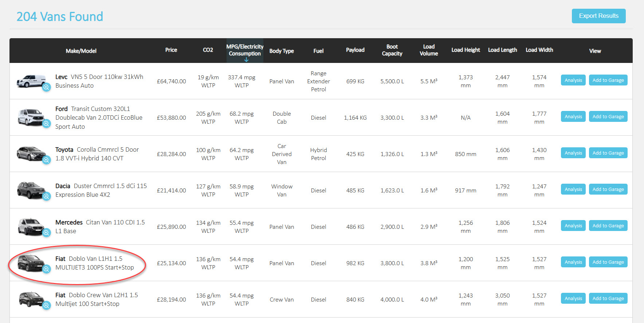Sort table by Make/Model column
The height and width of the screenshot is (323, 644).
click(81, 51)
